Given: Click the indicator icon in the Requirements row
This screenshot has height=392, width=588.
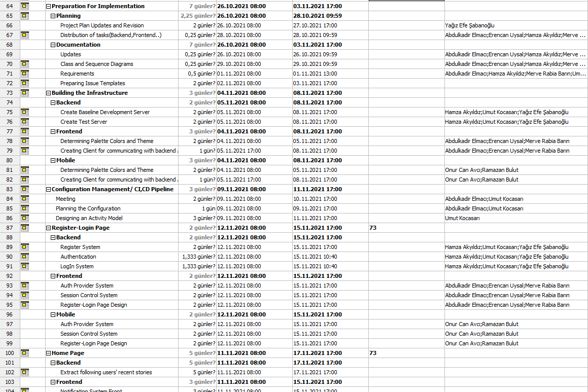Looking at the screenshot, I should coord(25,74).
